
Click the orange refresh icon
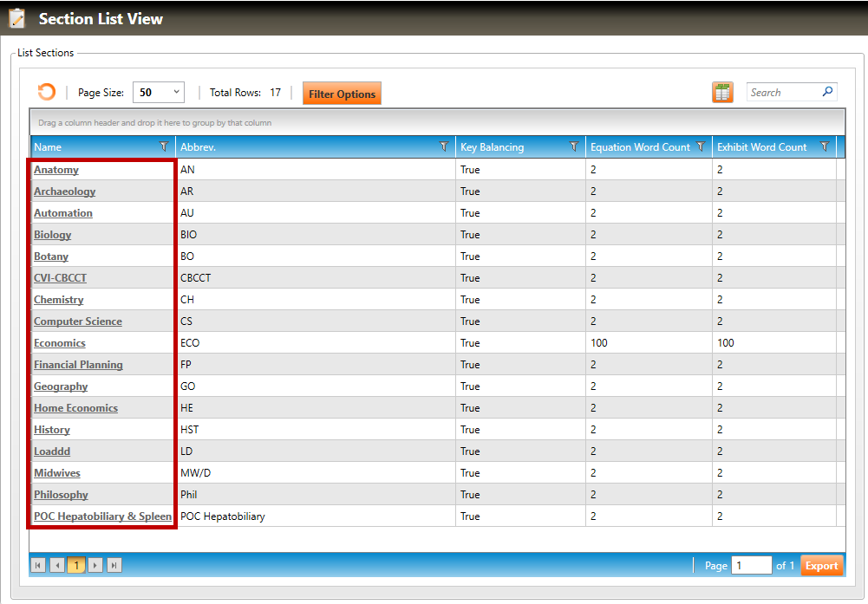pos(46,92)
